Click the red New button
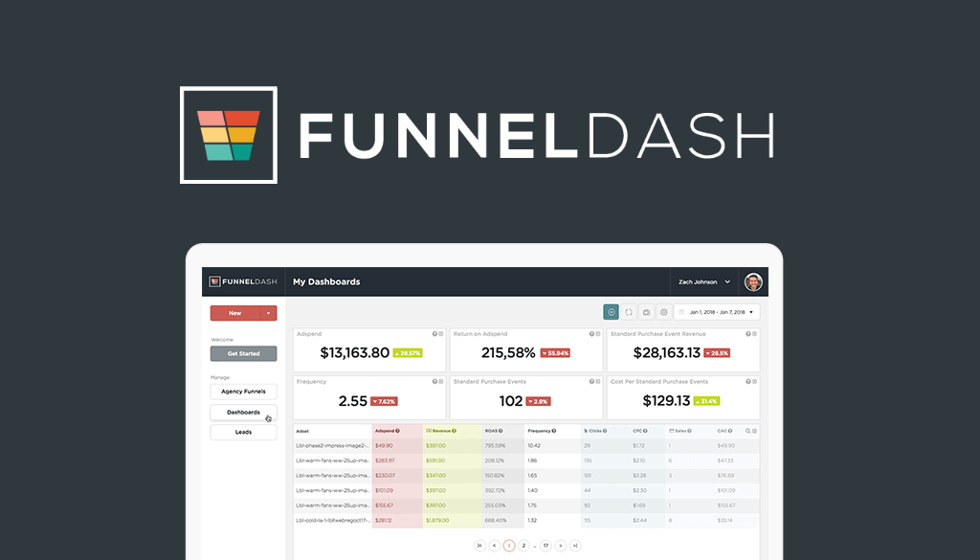 (235, 313)
